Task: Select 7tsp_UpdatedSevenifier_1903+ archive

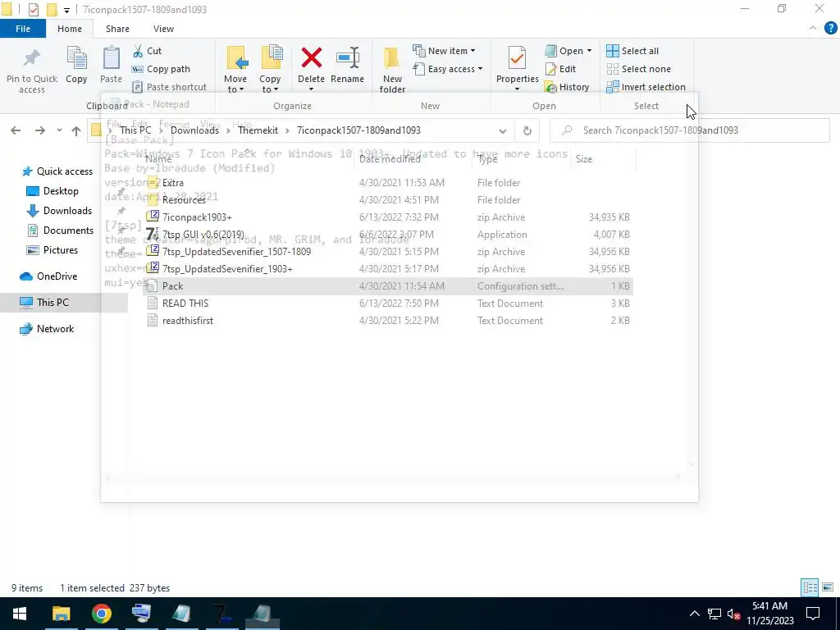Action: (388, 268)
